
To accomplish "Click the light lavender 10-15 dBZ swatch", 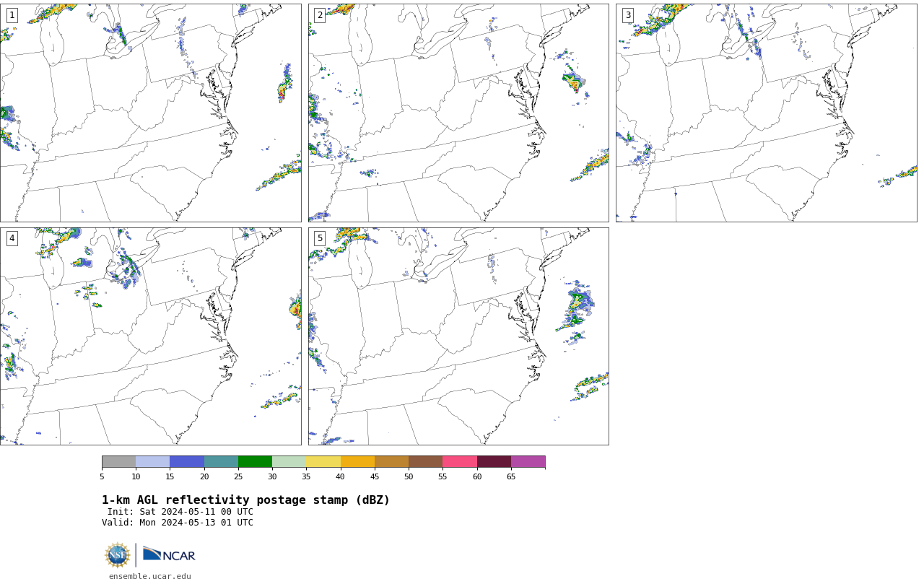I will tap(152, 462).
